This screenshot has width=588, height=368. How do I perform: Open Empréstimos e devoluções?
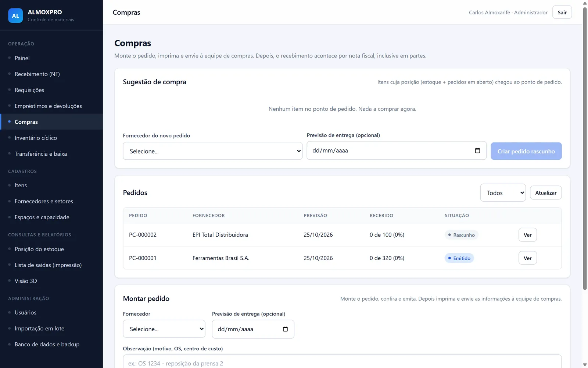click(x=51, y=106)
